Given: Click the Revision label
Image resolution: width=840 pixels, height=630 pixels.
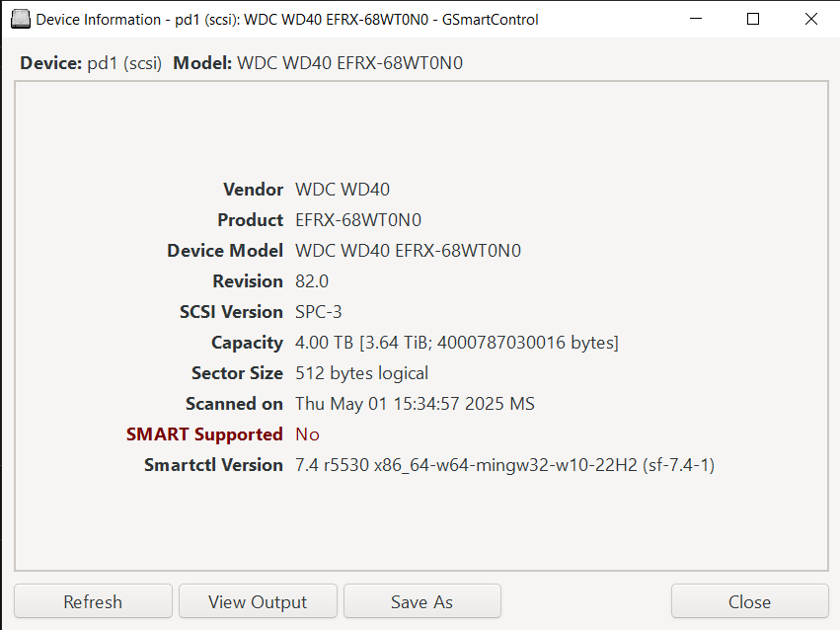Looking at the screenshot, I should click(x=248, y=281).
